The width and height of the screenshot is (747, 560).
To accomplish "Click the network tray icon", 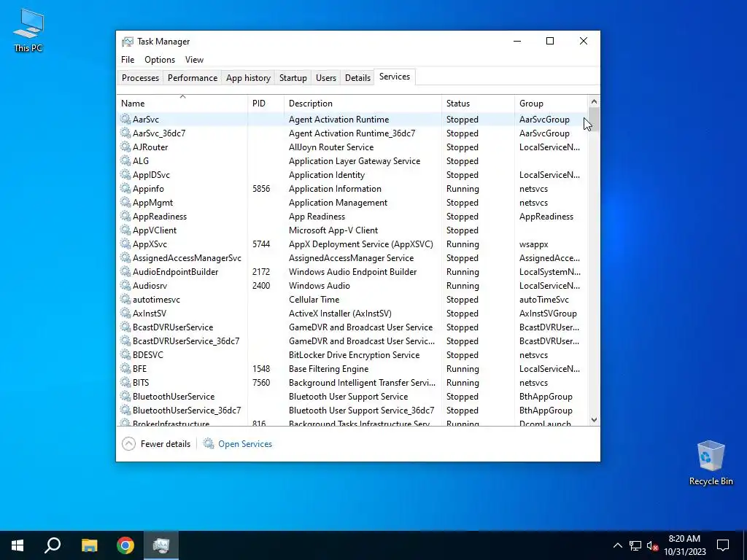I will pyautogui.click(x=635, y=545).
